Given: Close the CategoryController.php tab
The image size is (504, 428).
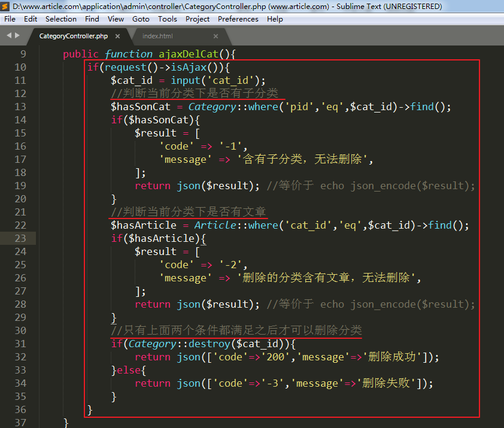Looking at the screenshot, I should (x=118, y=37).
